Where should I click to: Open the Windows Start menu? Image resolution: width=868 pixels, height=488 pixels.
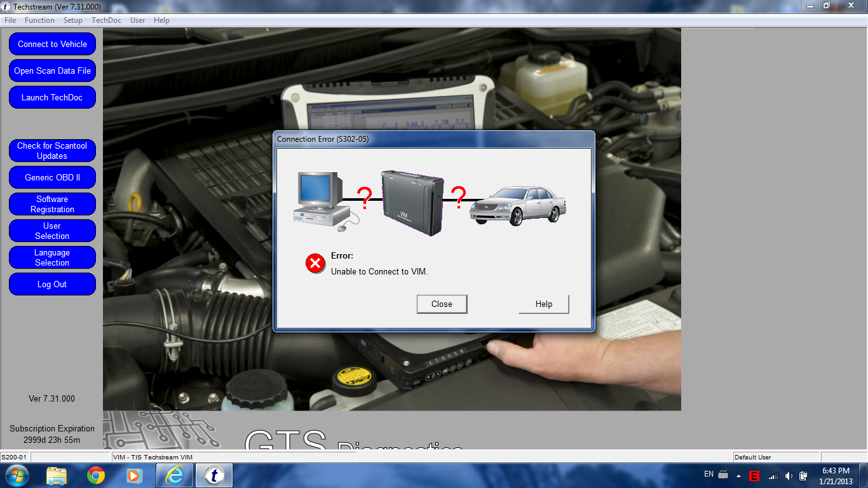pyautogui.click(x=17, y=475)
